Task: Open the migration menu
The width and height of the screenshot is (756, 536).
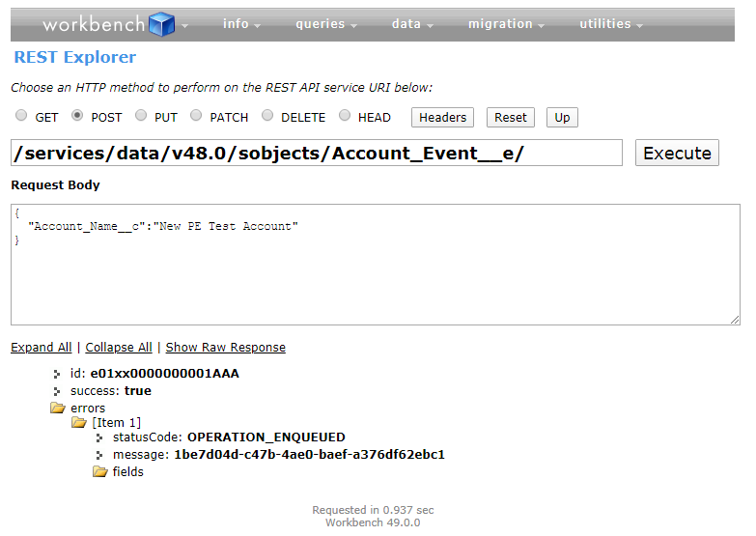Action: tap(506, 23)
